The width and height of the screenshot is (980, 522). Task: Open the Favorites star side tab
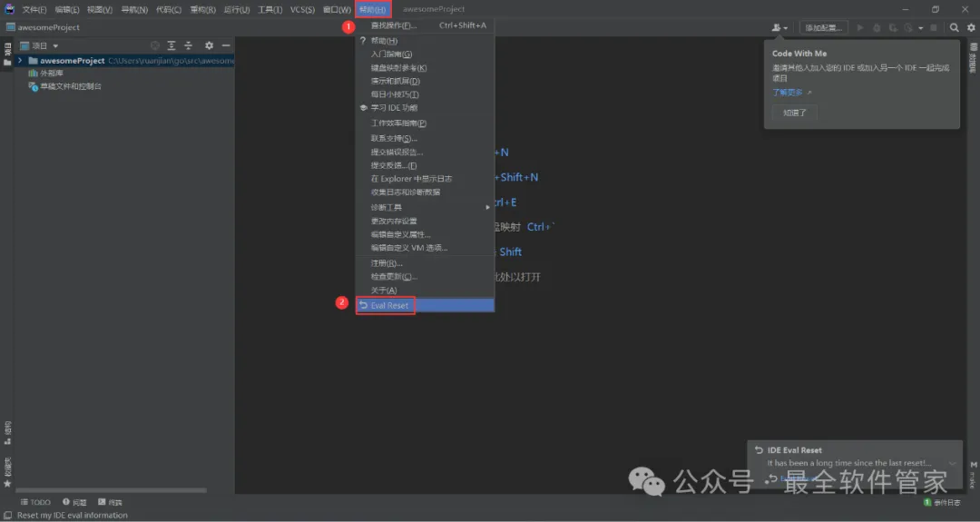click(7, 473)
